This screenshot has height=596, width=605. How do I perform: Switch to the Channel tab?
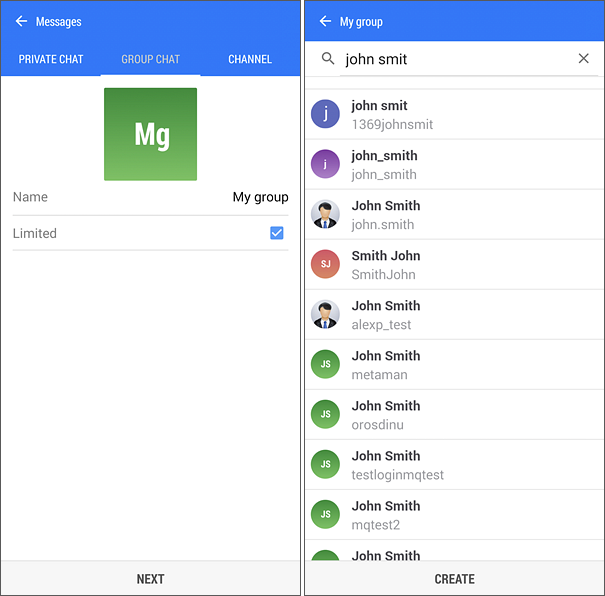coord(250,59)
